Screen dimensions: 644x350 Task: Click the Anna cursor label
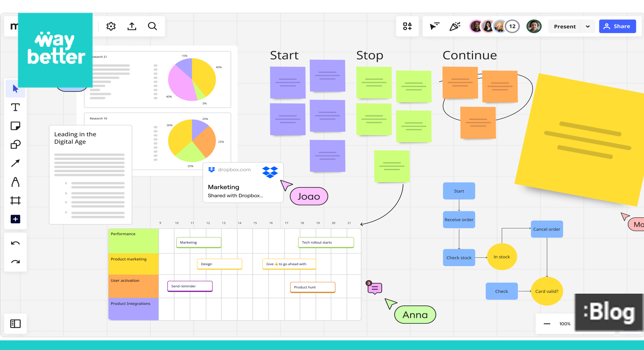click(x=415, y=315)
